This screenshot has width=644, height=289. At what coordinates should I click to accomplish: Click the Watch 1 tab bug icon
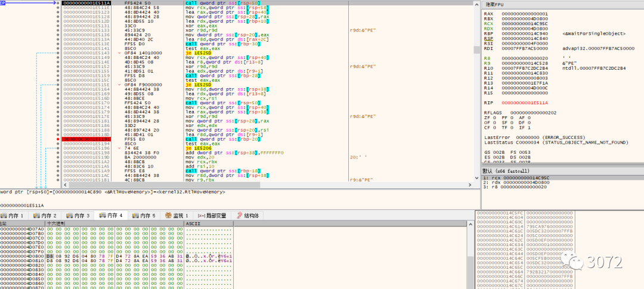click(x=168, y=216)
